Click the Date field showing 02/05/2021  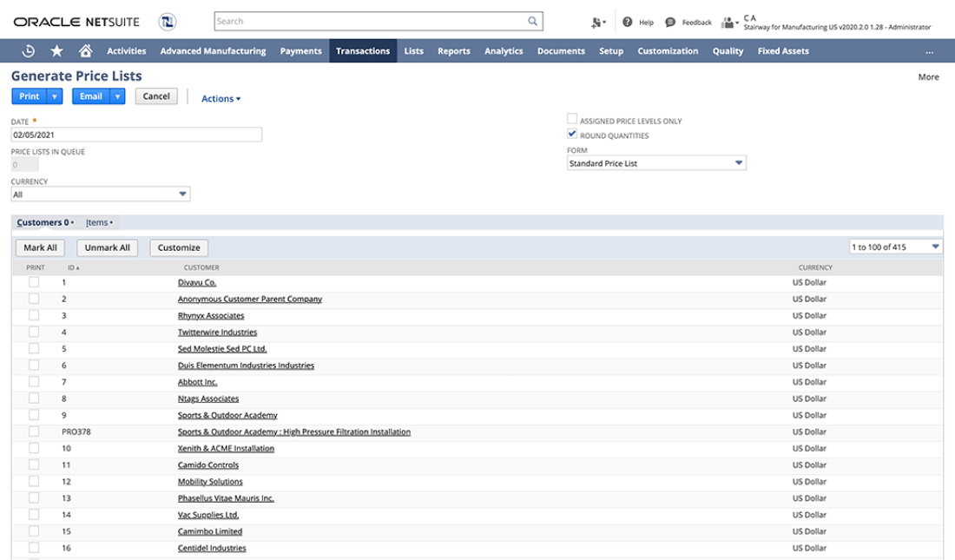pyautogui.click(x=136, y=135)
